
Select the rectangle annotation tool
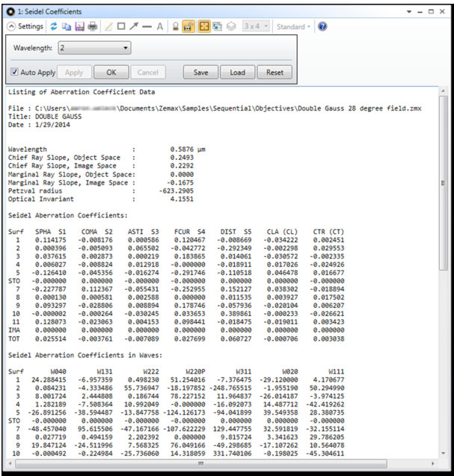121,26
